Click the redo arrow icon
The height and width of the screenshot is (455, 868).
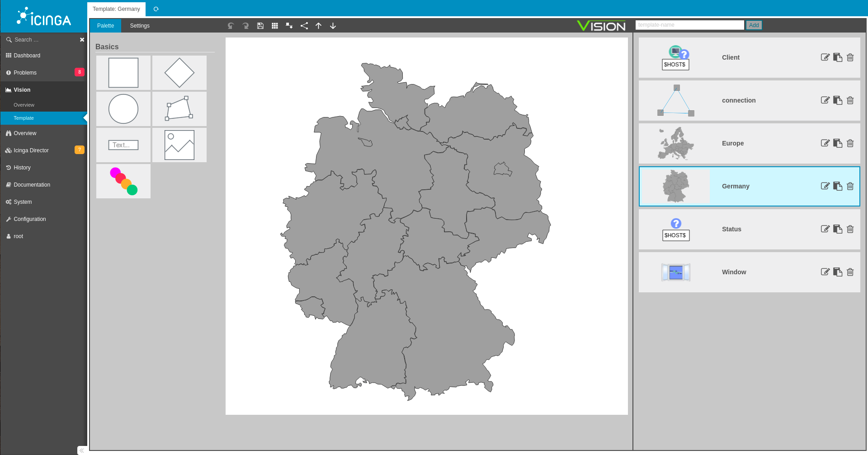click(245, 26)
